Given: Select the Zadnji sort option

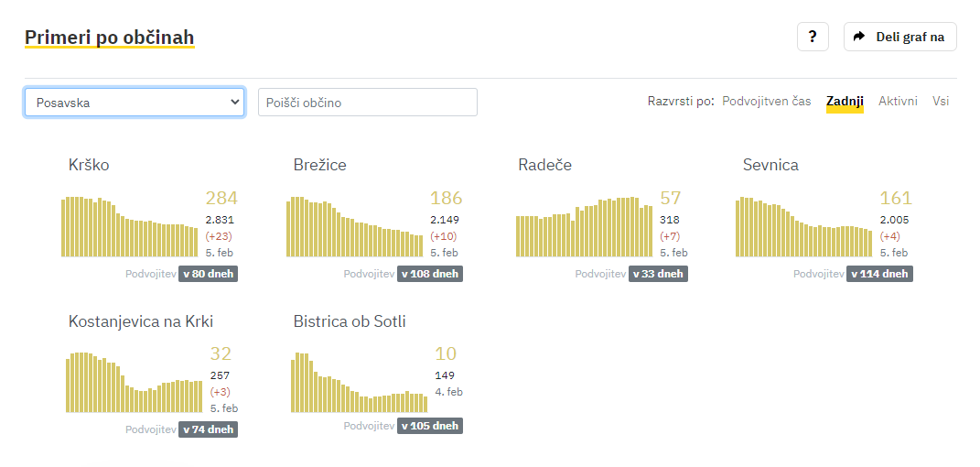Looking at the screenshot, I should (x=845, y=102).
